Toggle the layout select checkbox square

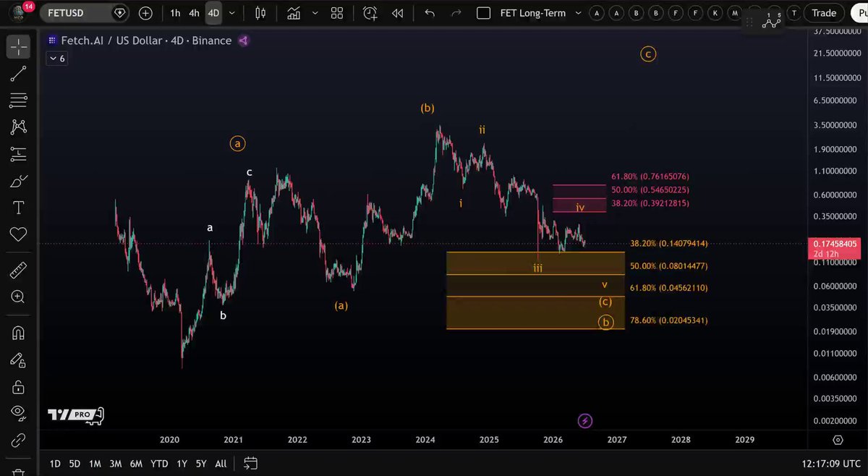pyautogui.click(x=484, y=13)
